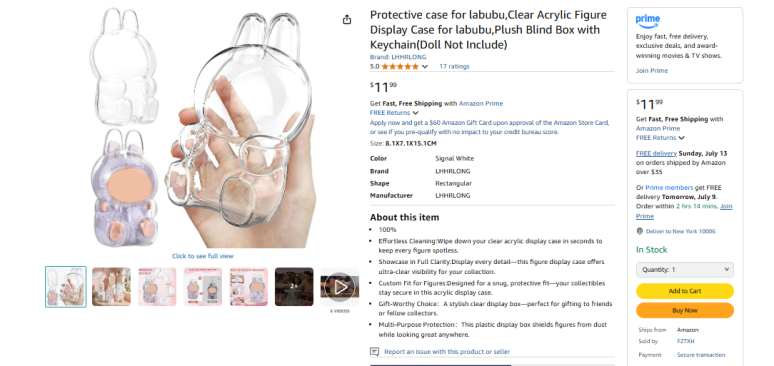Click Join Prime link in prime box
The height and width of the screenshot is (366, 774).
652,71
